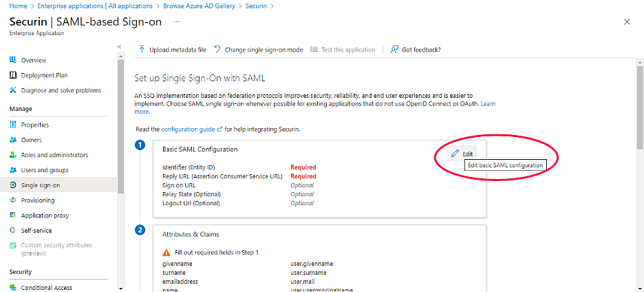
Task: Click the change sign-on mode undo icon
Action: click(x=217, y=50)
